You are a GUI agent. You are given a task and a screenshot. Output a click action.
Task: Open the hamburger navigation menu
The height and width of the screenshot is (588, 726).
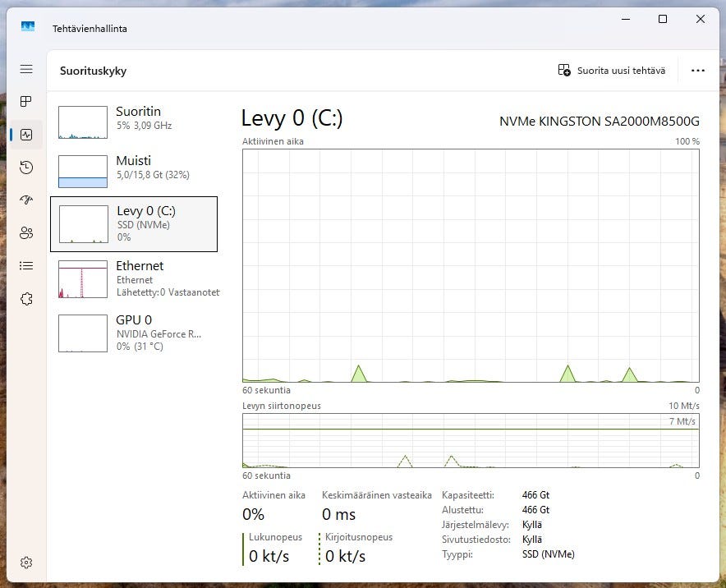point(26,69)
